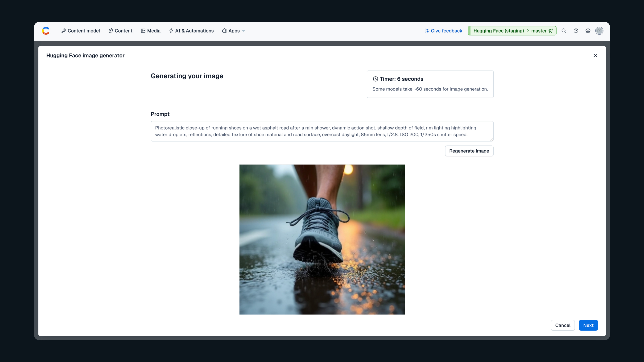This screenshot has width=644, height=362.
Task: Click the blue Next button
Action: point(588,325)
